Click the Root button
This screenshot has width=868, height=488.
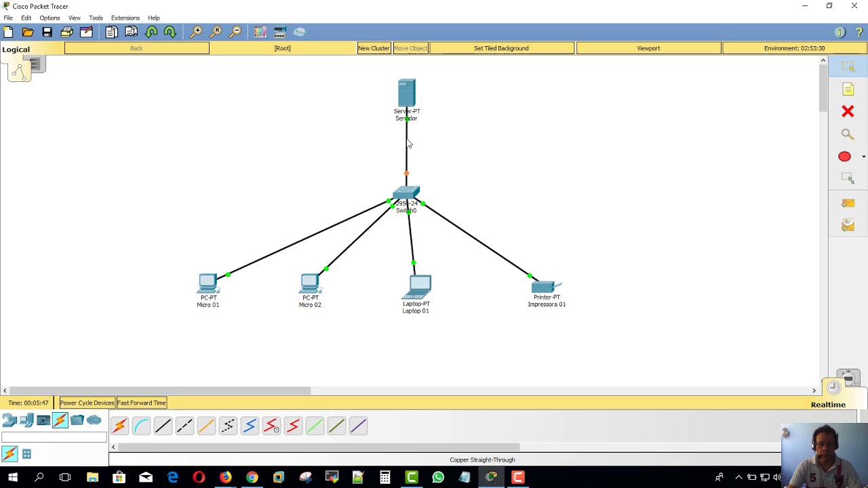click(x=282, y=48)
